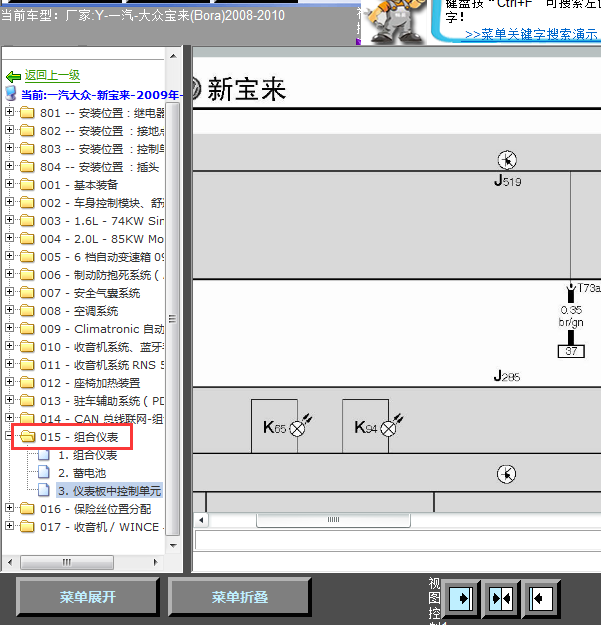Click the diagram scroll-left arrow
The image size is (601, 628).
pyautogui.click(x=201, y=520)
